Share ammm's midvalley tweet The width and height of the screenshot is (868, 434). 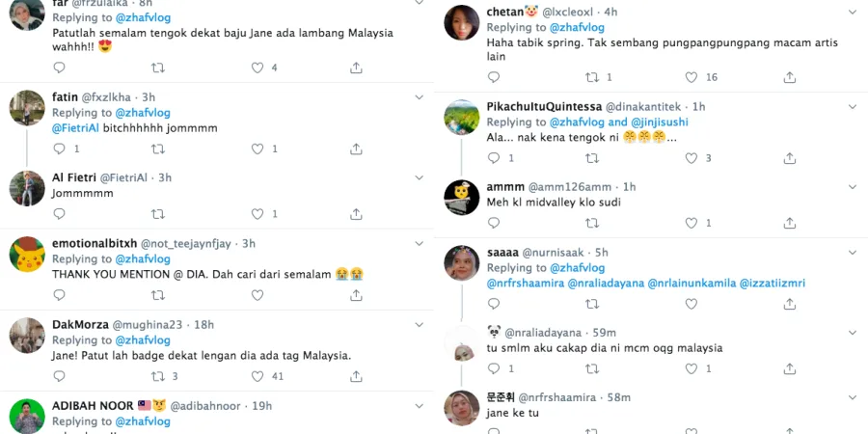(x=790, y=223)
